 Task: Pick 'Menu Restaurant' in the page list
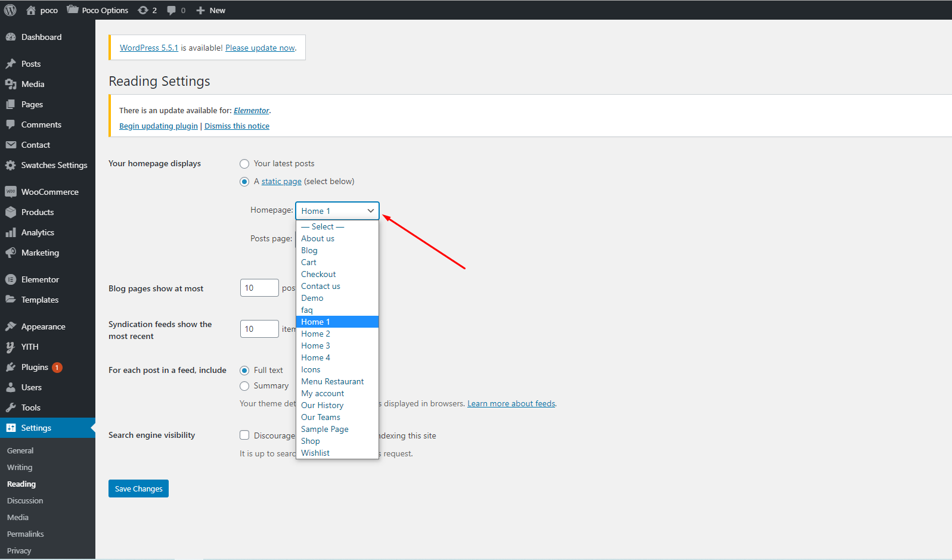[x=332, y=381]
